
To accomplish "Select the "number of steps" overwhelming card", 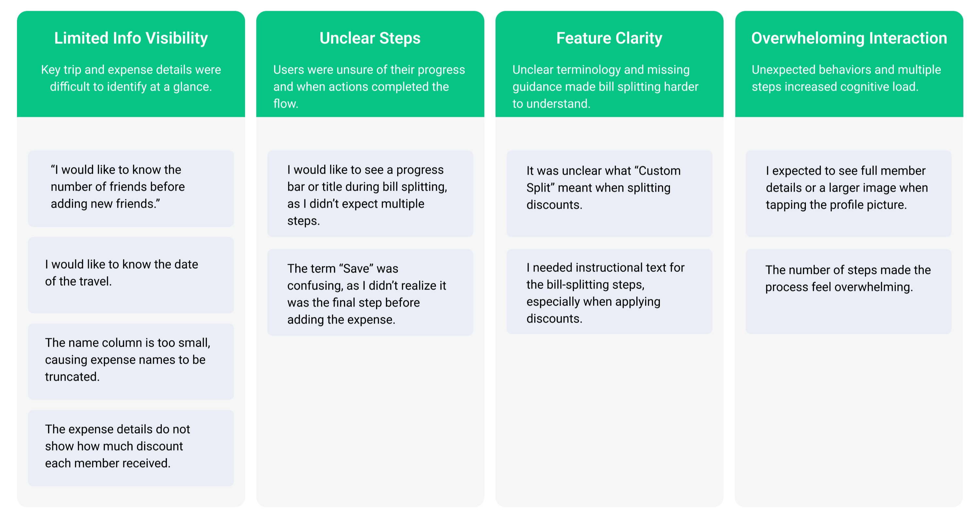I will (848, 292).
